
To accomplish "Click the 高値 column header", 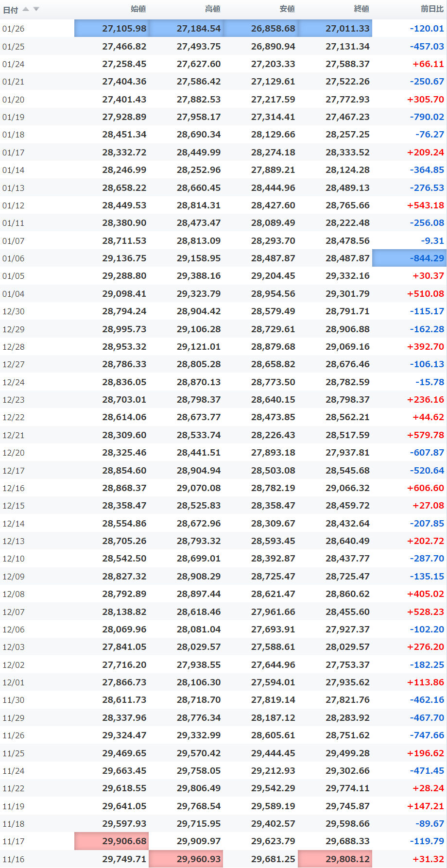I will pos(213,9).
